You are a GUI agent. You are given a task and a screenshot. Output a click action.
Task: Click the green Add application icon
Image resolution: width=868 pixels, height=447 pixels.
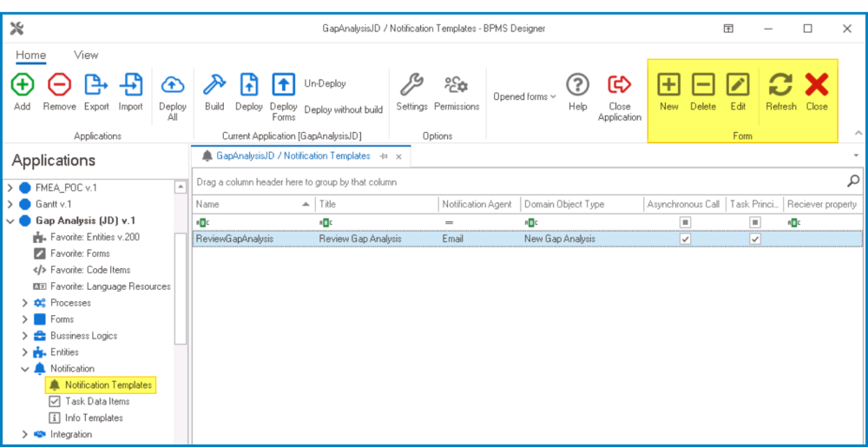(x=23, y=85)
